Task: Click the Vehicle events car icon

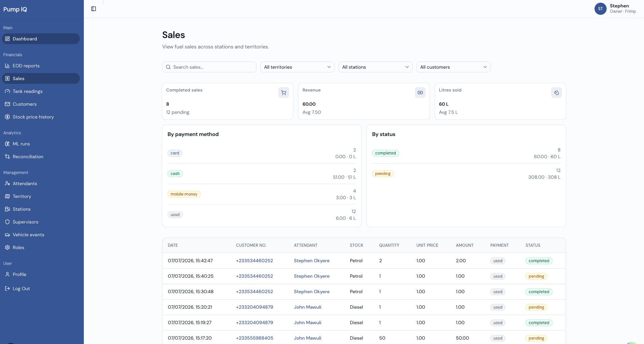Action: pos(7,235)
